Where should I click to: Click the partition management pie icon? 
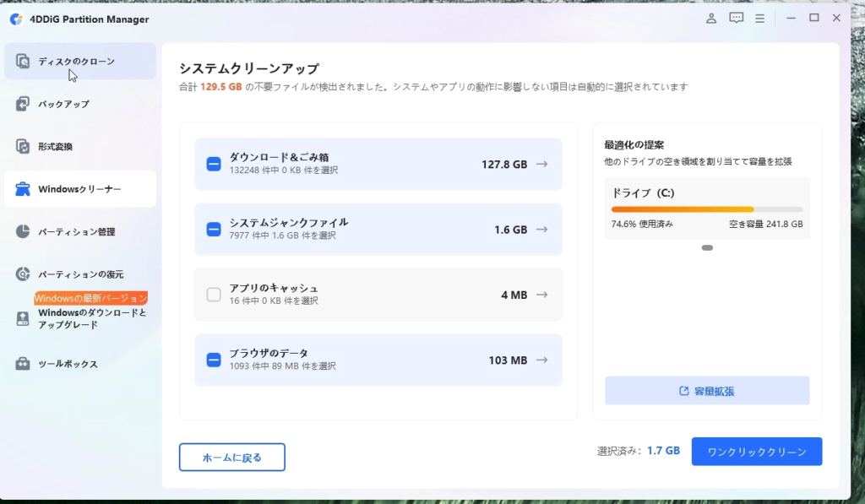pyautogui.click(x=23, y=231)
